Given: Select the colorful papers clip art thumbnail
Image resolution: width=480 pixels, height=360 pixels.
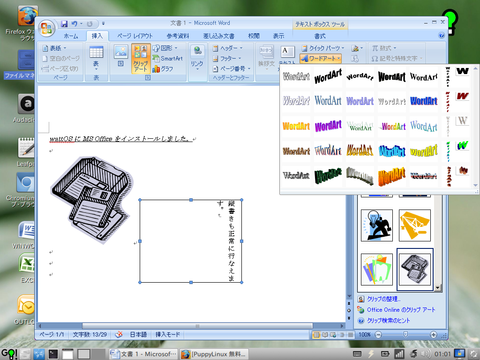Looking at the screenshot, I should tap(377, 269).
